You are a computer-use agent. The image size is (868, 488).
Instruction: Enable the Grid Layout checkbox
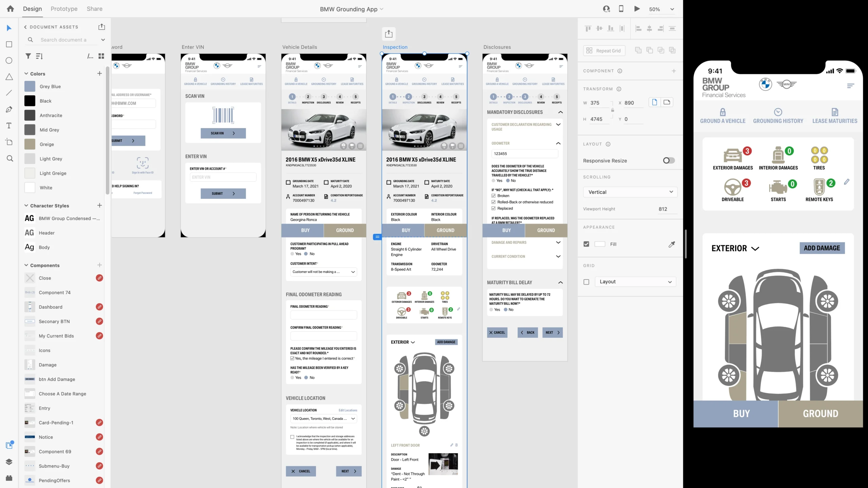point(586,282)
